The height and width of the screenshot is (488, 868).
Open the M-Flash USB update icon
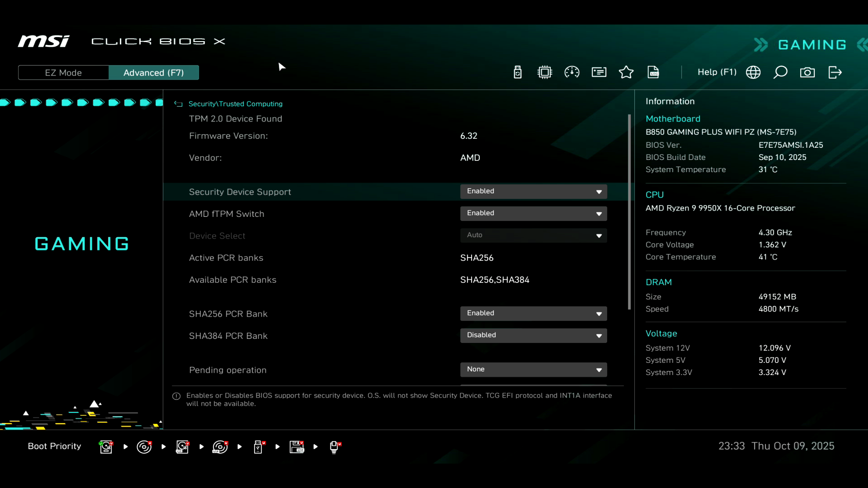coord(518,72)
